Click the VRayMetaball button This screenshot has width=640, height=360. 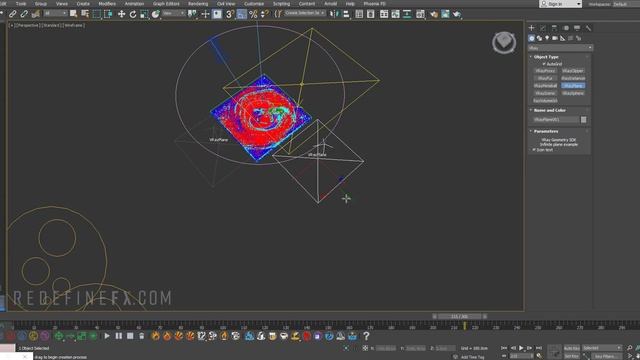click(x=545, y=86)
